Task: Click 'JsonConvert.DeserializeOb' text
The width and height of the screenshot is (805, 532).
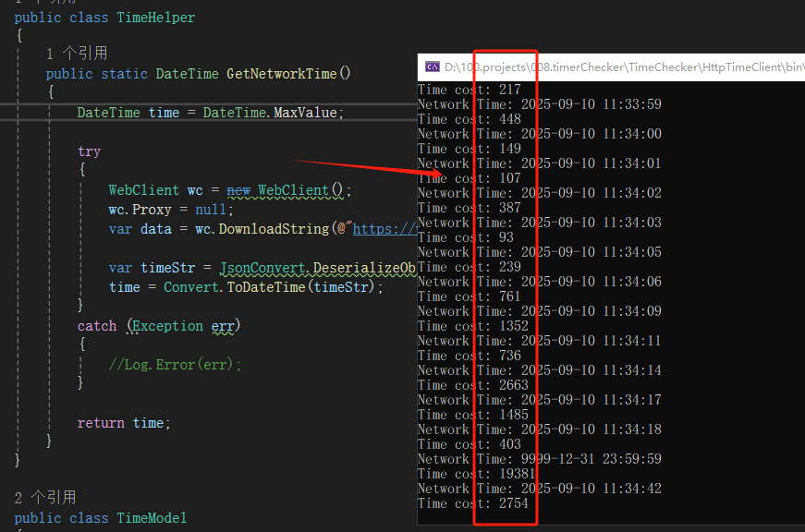Action: pyautogui.click(x=318, y=268)
